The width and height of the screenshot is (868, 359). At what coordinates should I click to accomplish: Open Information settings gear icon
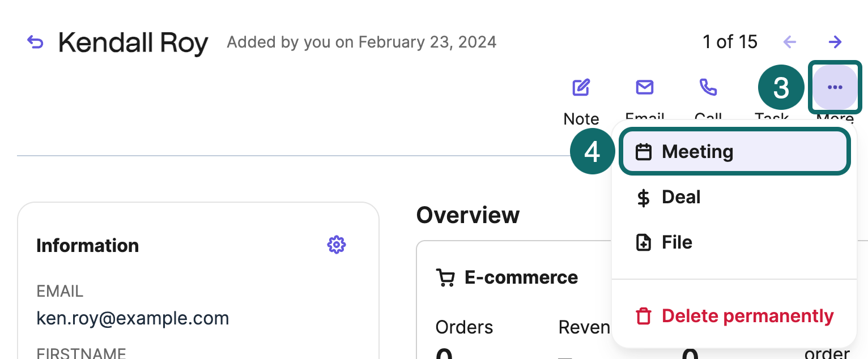point(337,245)
